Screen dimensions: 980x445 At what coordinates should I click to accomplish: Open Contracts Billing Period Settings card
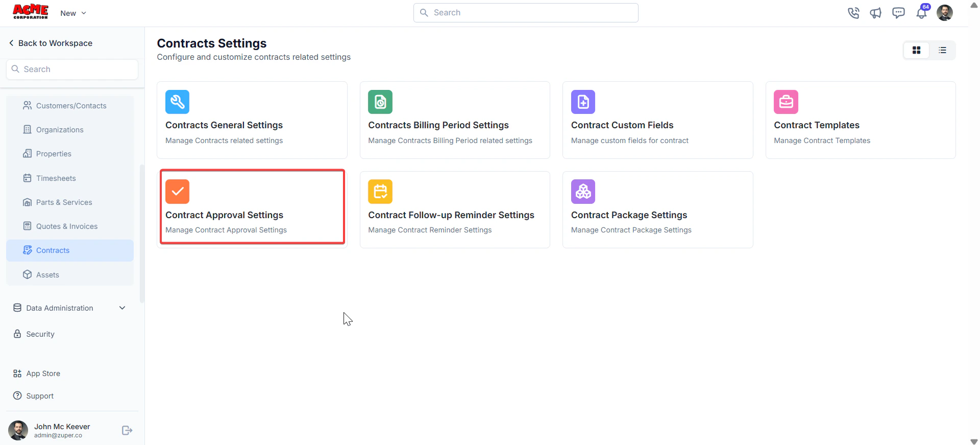[455, 120]
